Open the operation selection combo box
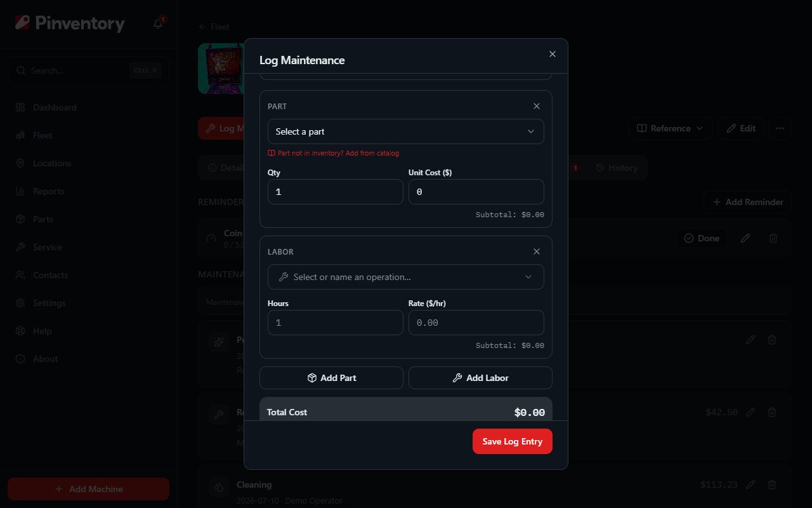812x508 pixels. coord(406,277)
